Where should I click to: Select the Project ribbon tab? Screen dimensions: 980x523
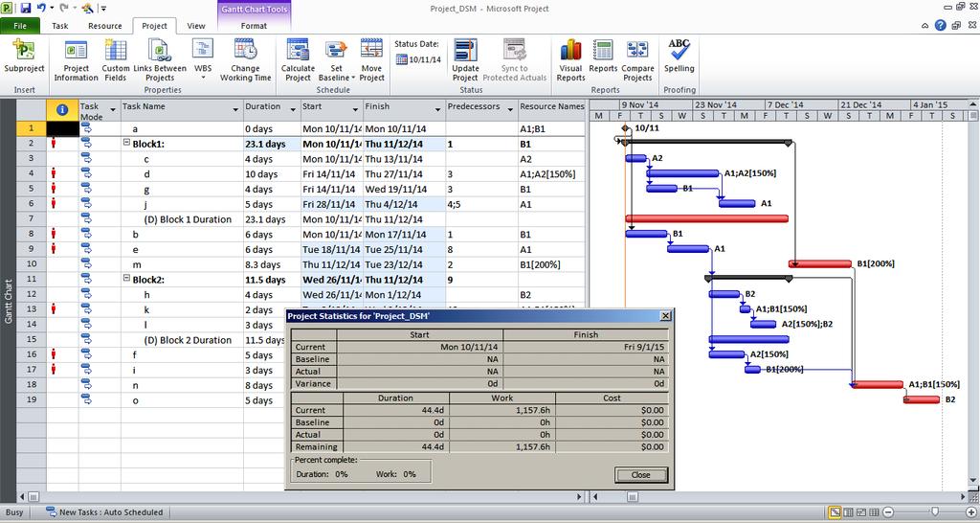click(x=154, y=26)
